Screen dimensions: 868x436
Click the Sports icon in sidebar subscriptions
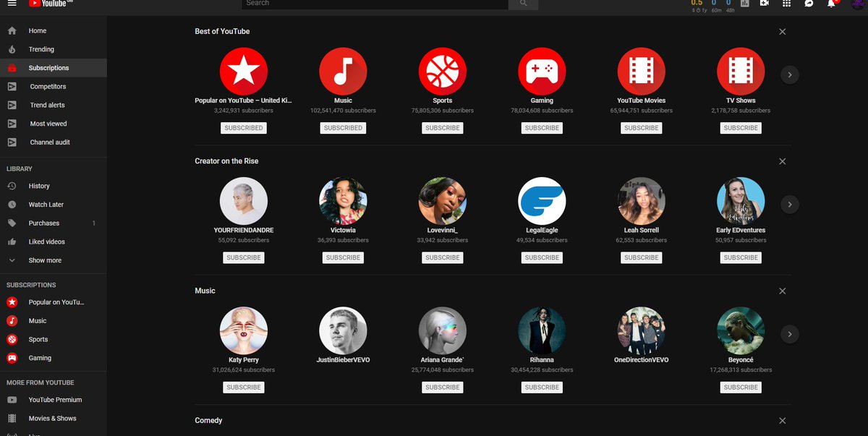[12, 339]
